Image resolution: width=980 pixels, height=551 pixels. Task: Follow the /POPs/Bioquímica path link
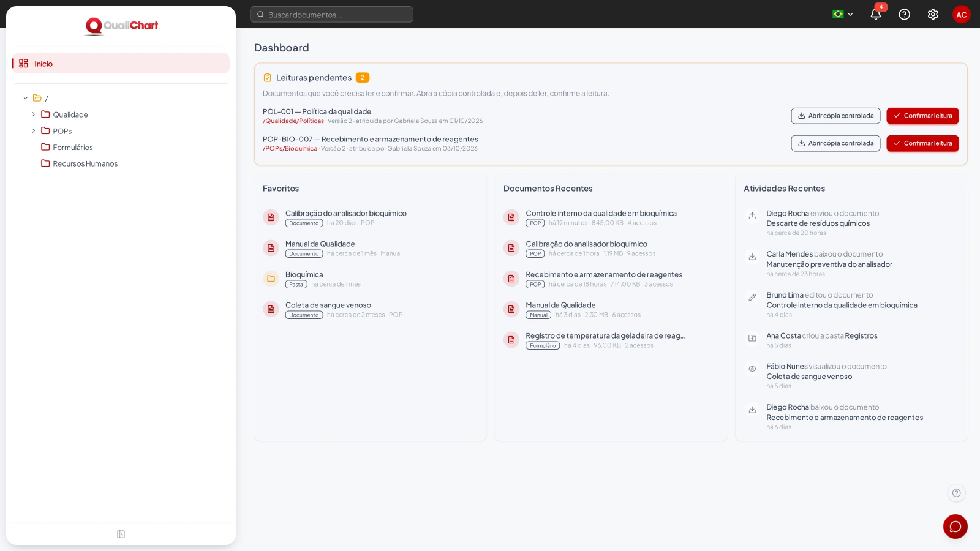[x=290, y=149]
